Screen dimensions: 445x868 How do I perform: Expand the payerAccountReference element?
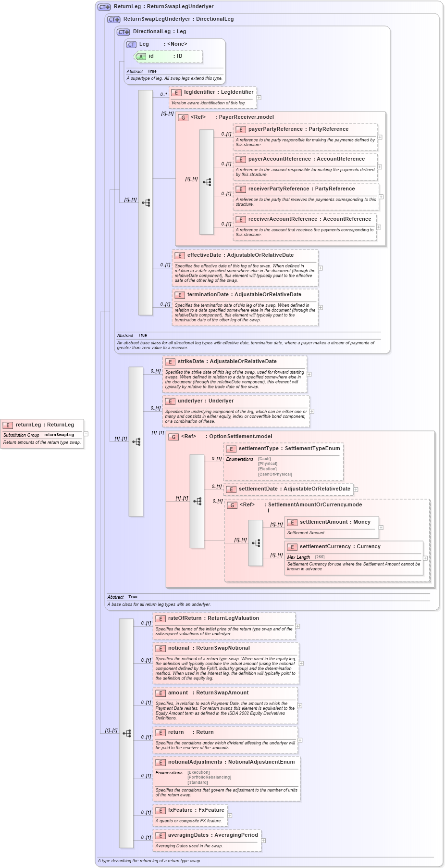tap(380, 167)
